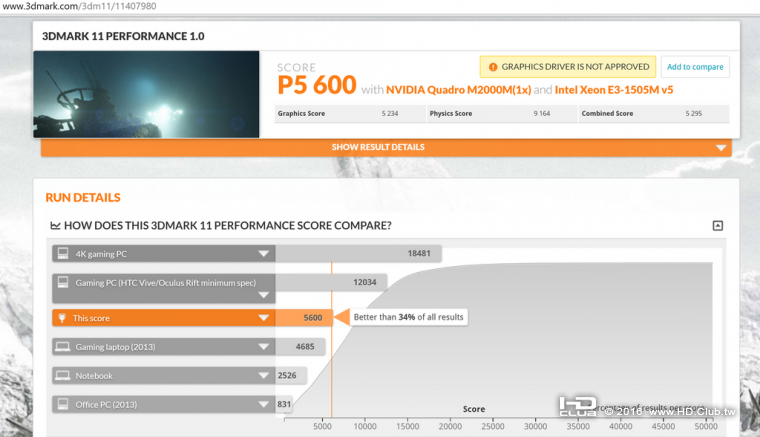Screen dimensions: 760x437
Task: Click the chart icon beside the comparison heading
Action: 55,226
